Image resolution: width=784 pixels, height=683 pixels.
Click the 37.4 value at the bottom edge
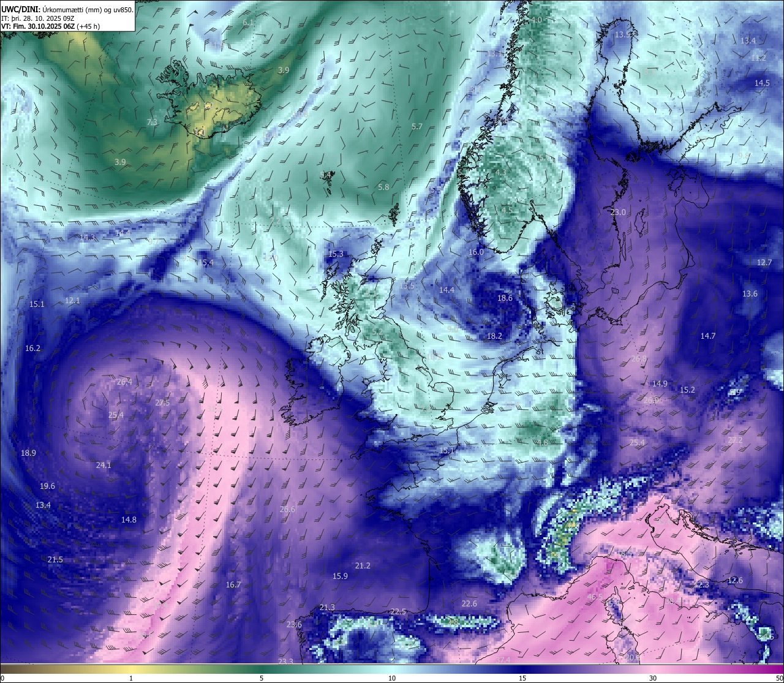click(503, 660)
